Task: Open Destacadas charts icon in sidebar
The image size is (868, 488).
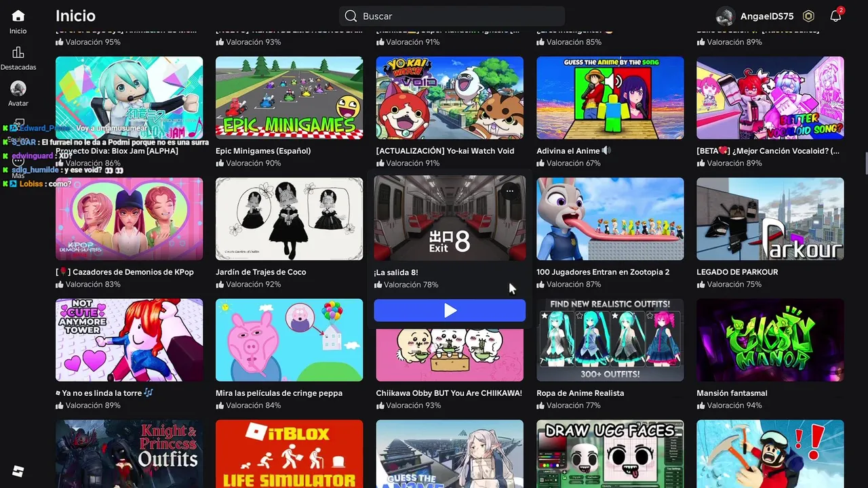Action: (x=18, y=52)
